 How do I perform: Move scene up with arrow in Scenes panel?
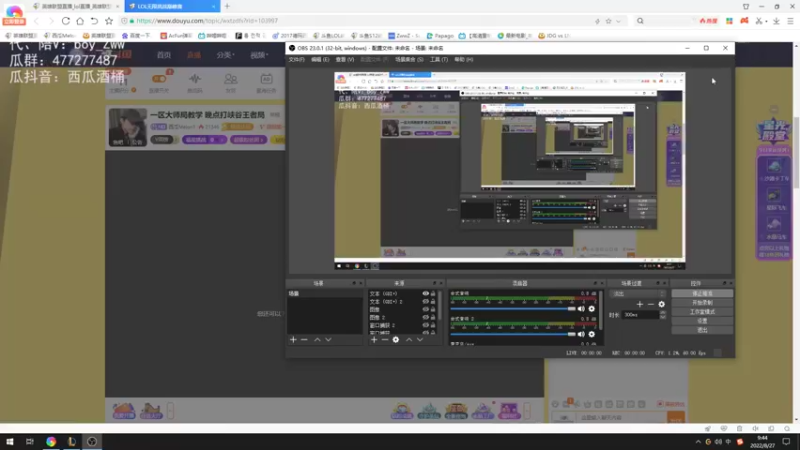point(317,340)
